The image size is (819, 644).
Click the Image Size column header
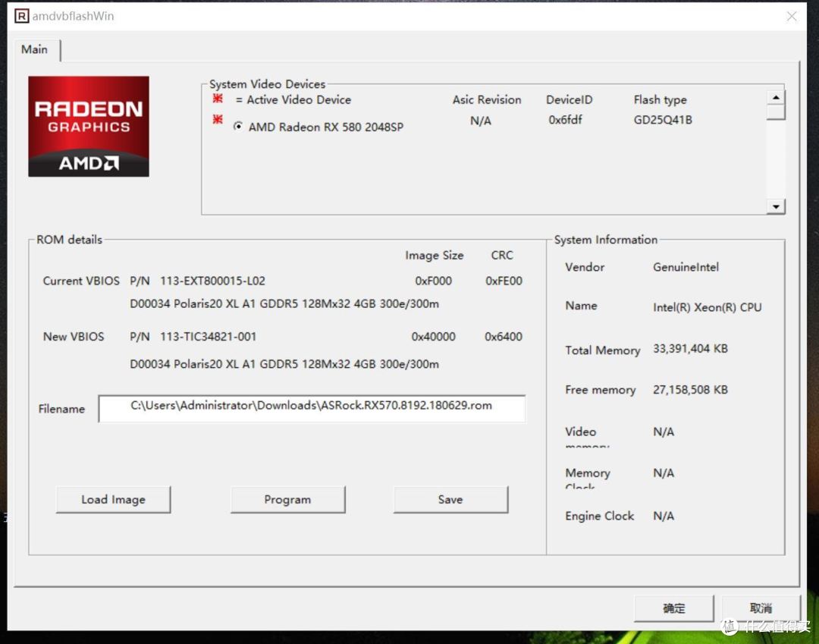435,256
